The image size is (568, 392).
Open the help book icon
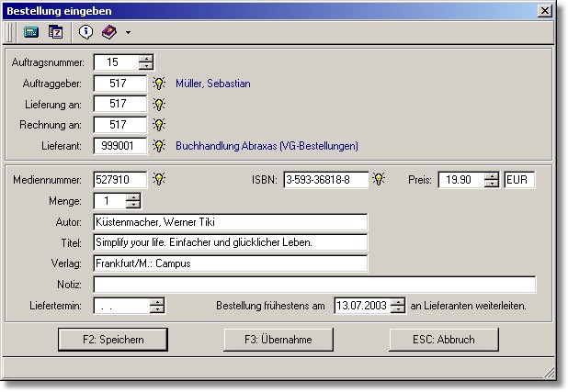[x=108, y=32]
